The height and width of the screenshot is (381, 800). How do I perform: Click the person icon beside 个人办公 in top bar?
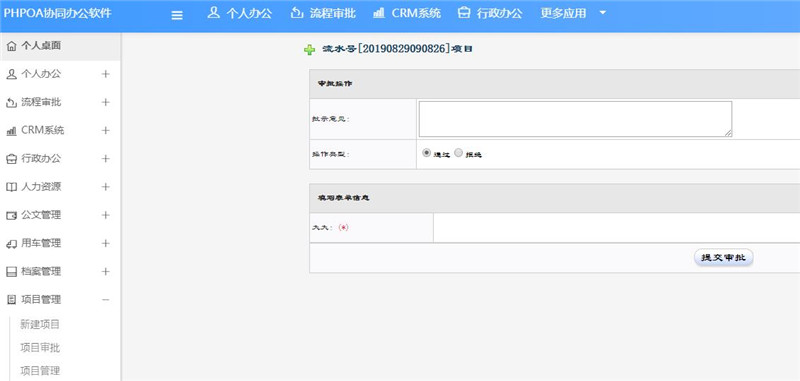coord(213,13)
